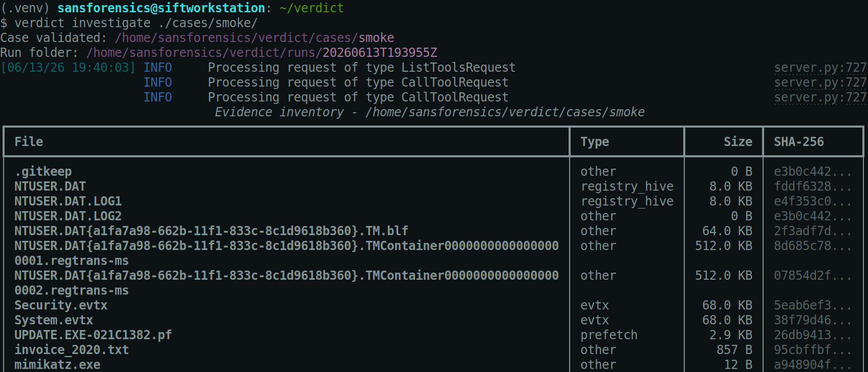Open the last server.py:727 source link
Viewport: 868px width, 372px height.
click(820, 97)
